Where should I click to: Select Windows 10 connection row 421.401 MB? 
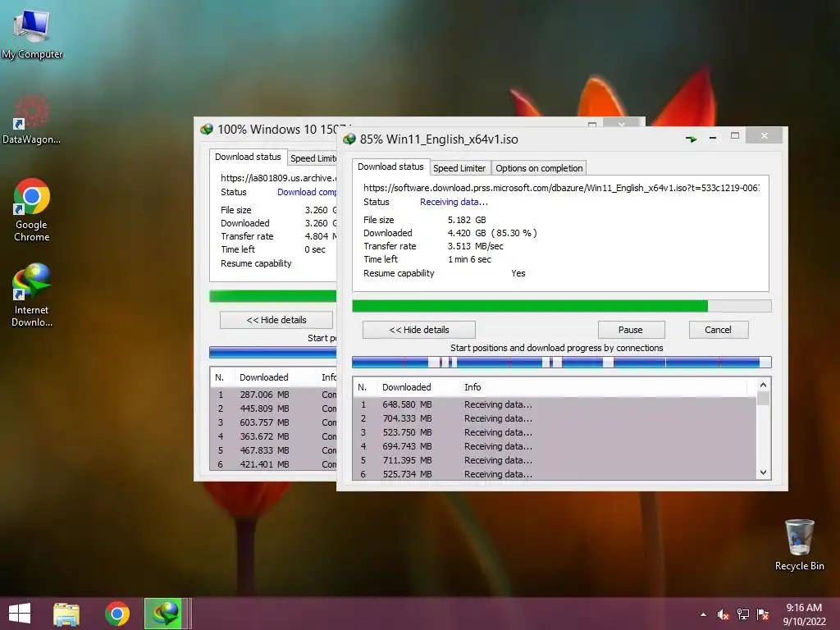273,464
